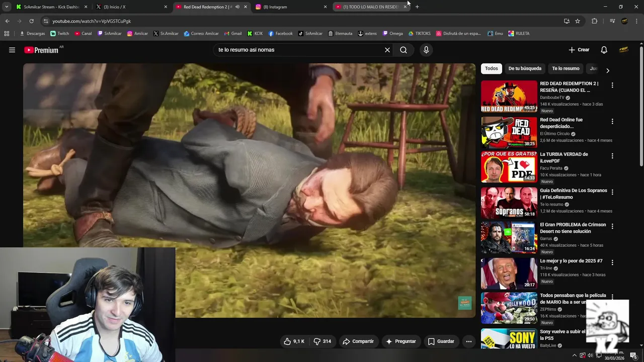Screen dimensions: 644x362
Task: Switch to TODO LO MALO EN RESIDENT tab
Action: [x=371, y=7]
